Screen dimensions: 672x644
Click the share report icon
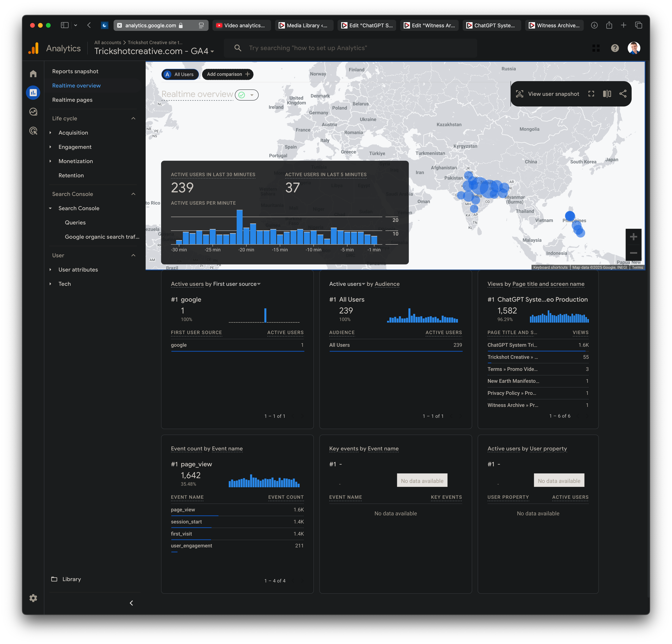click(623, 94)
